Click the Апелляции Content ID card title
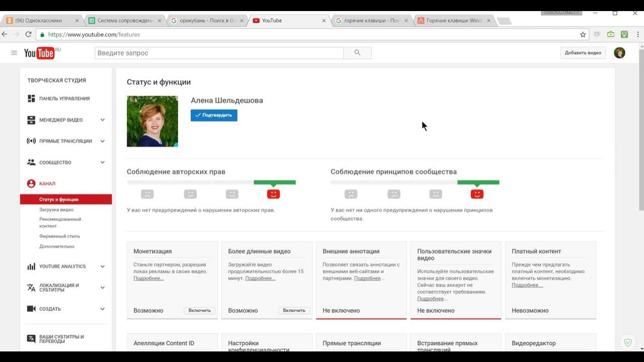644x362 pixels. point(164,343)
